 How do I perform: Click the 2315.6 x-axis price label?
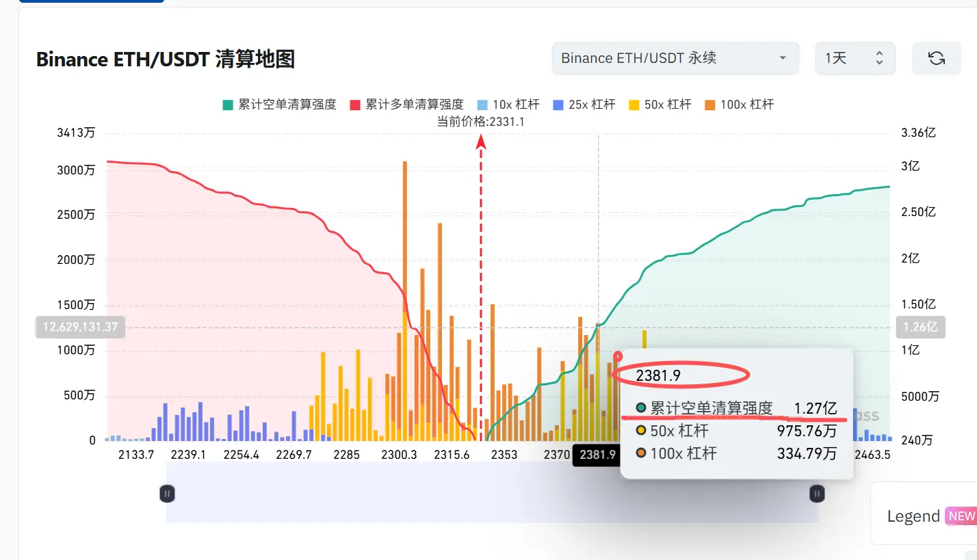click(x=452, y=455)
